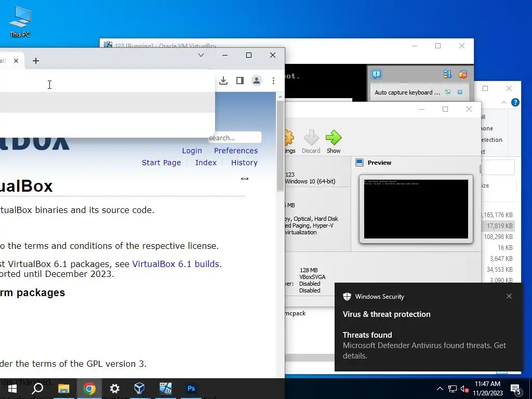532x399 pixels.
Task: Open the History link
Action: 244,163
